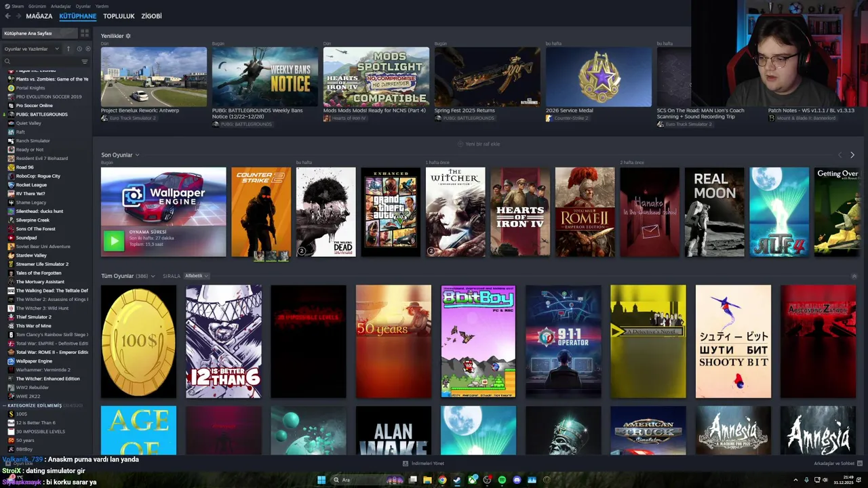
Task: Click Yeni bir raf ekle
Action: pyautogui.click(x=479, y=144)
